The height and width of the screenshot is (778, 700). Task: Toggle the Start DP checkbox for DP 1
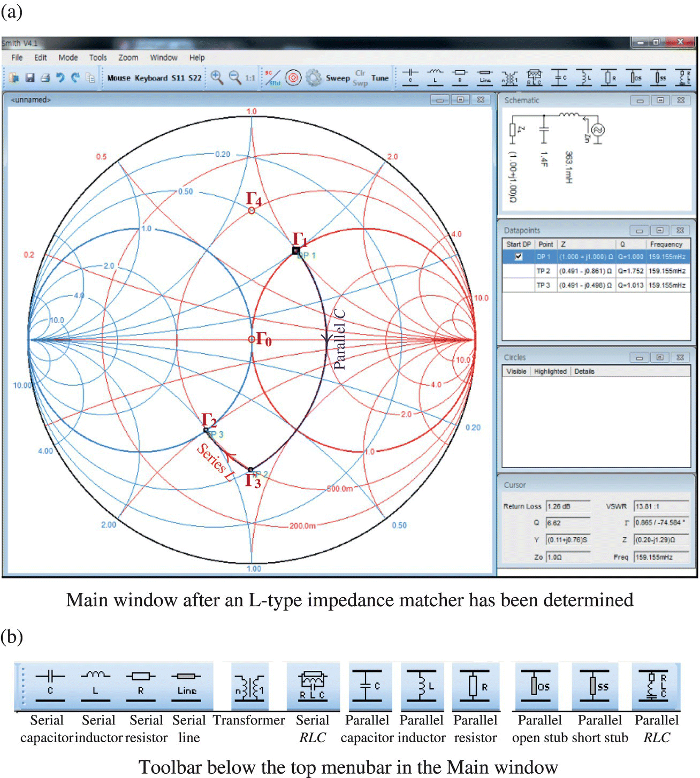point(518,257)
